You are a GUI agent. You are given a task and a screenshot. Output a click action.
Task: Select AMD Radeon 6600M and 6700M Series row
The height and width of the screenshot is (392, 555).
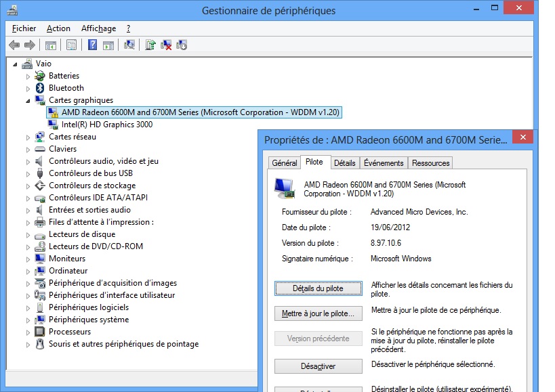[194, 112]
